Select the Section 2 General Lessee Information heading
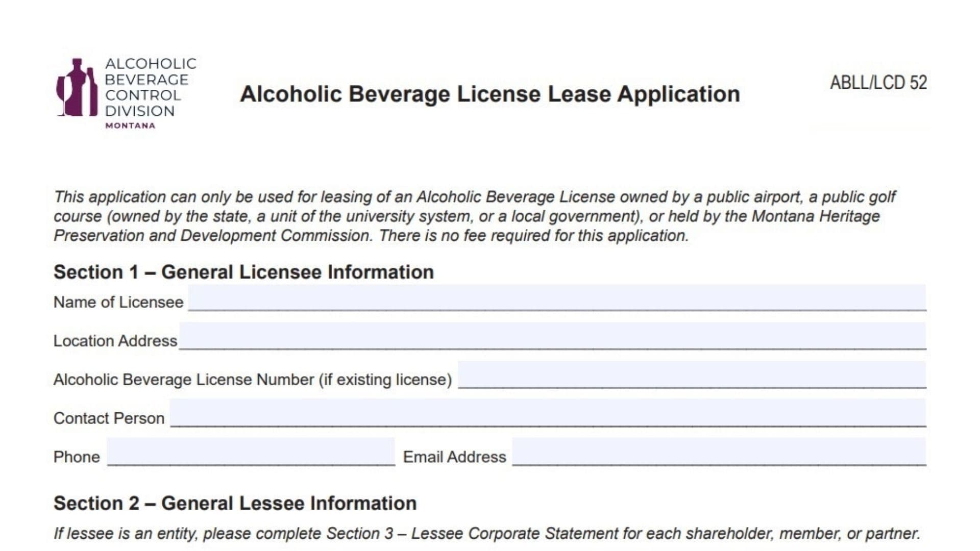Viewport: 980px width, 551px height. 235,504
